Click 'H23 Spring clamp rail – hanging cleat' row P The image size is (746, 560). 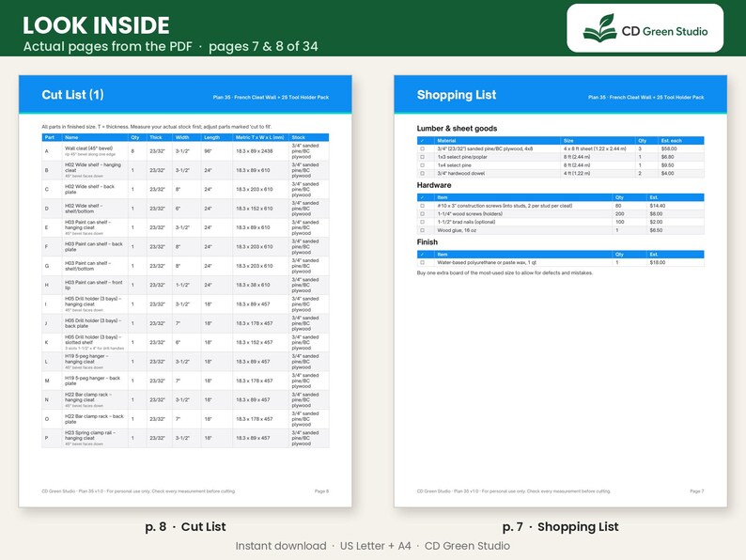coord(90,435)
